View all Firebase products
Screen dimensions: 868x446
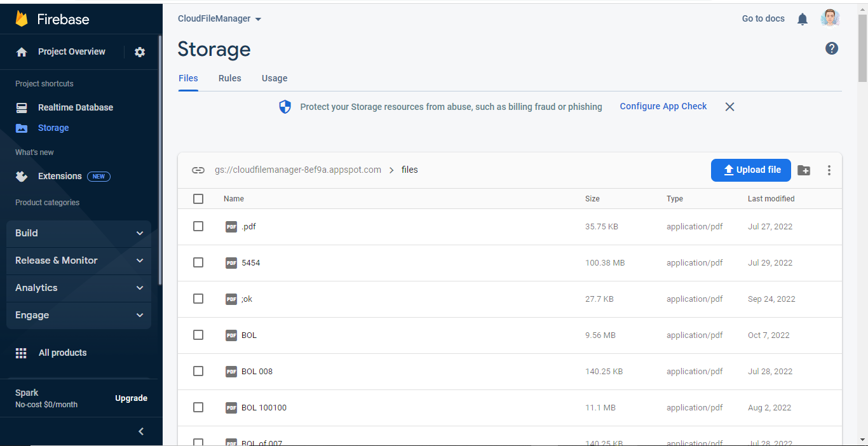point(63,353)
